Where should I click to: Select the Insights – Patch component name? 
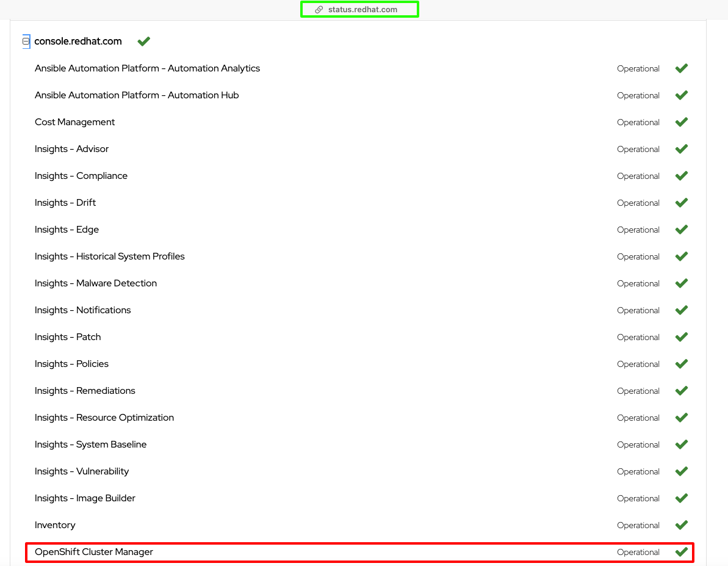pyautogui.click(x=68, y=338)
